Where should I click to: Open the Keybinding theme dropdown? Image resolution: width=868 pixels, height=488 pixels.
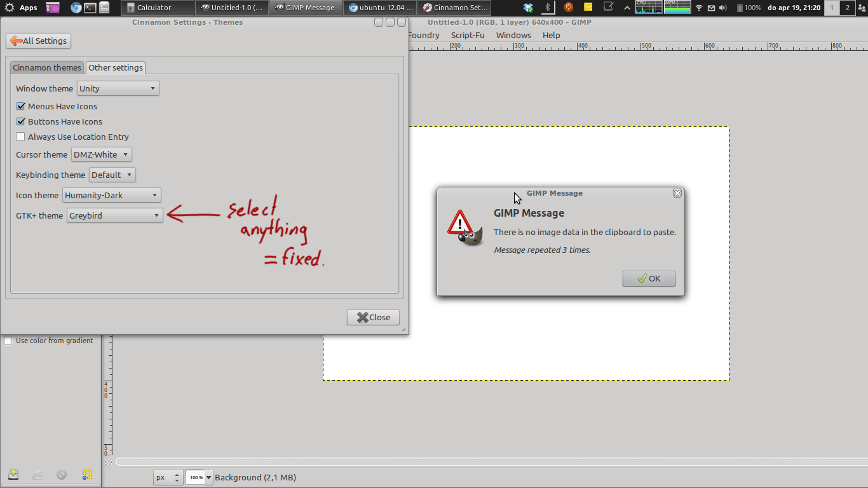(x=112, y=175)
